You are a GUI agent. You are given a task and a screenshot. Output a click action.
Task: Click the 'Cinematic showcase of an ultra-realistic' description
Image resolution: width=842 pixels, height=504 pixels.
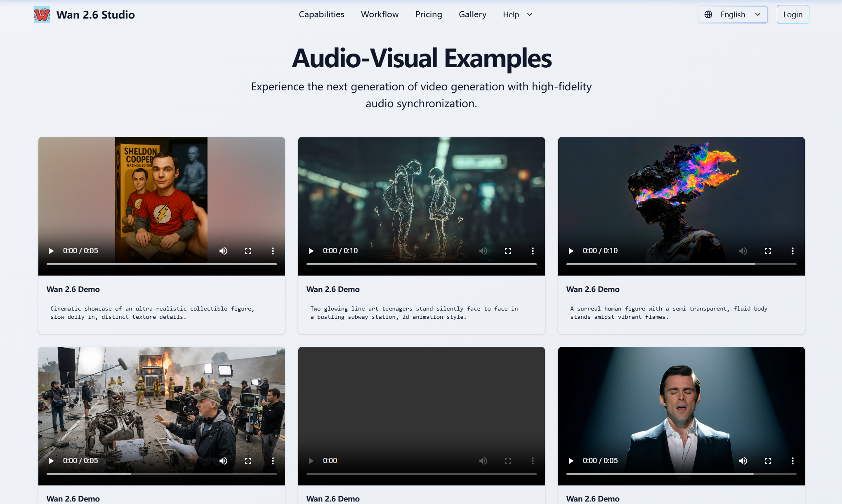point(152,313)
